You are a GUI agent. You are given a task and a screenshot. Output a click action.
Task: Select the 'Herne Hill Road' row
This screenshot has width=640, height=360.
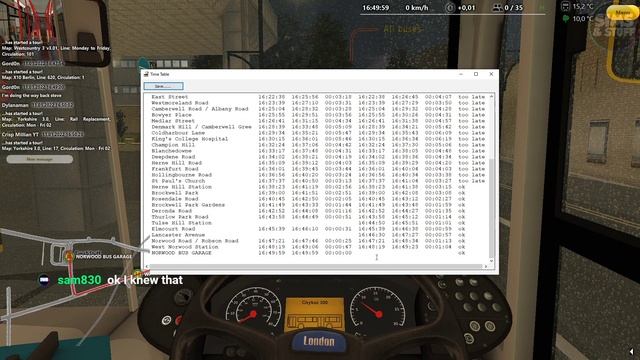click(318, 163)
